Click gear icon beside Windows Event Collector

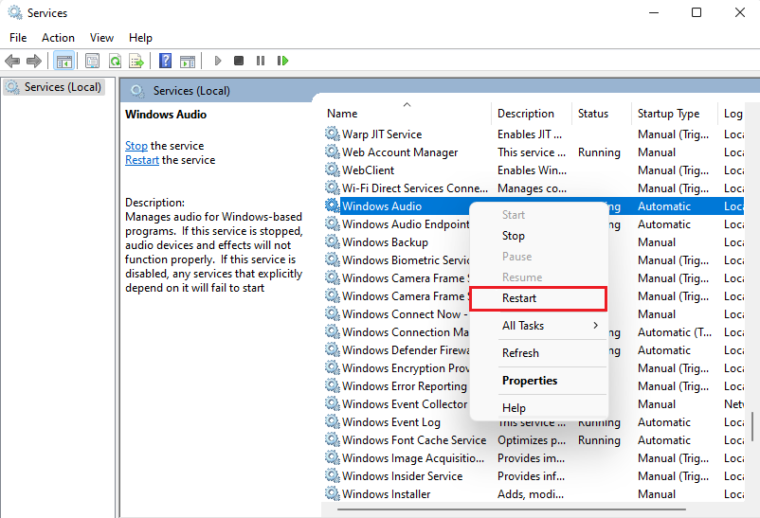tap(332, 404)
